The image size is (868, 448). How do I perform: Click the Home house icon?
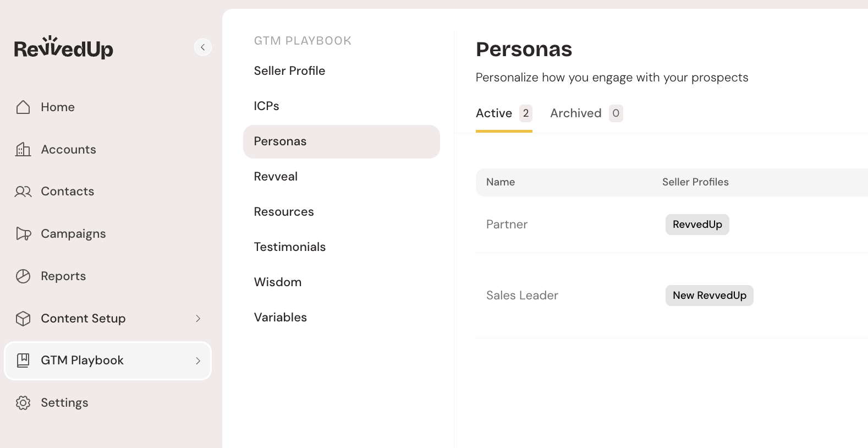click(23, 107)
